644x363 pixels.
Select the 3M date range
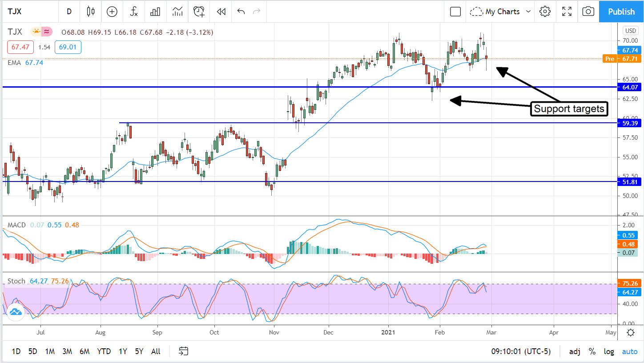tap(67, 351)
